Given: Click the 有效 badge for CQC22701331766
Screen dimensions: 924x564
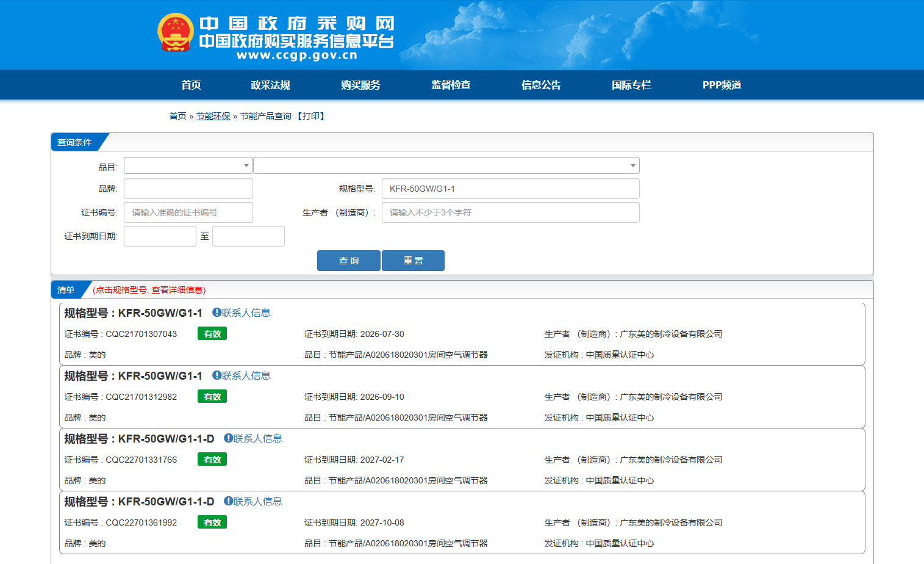Looking at the screenshot, I should click(x=212, y=460).
